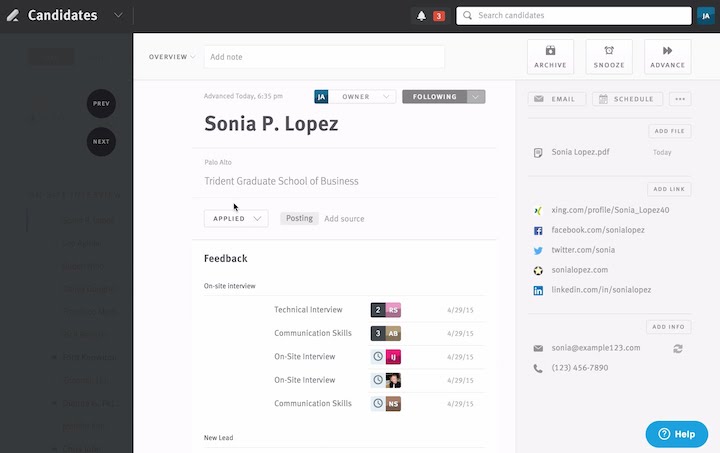Open the Applied stage dropdown

236,218
